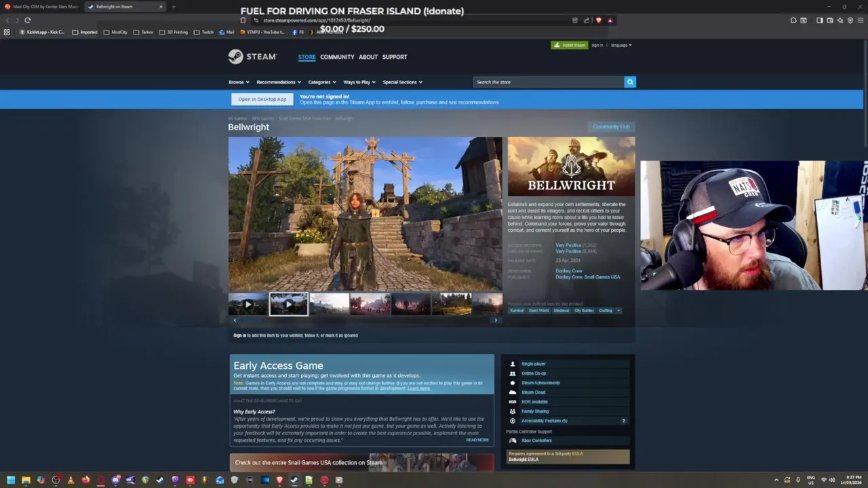Viewport: 868px width, 488px height.
Task: Click the Donkey Crew developer link
Action: point(569,271)
